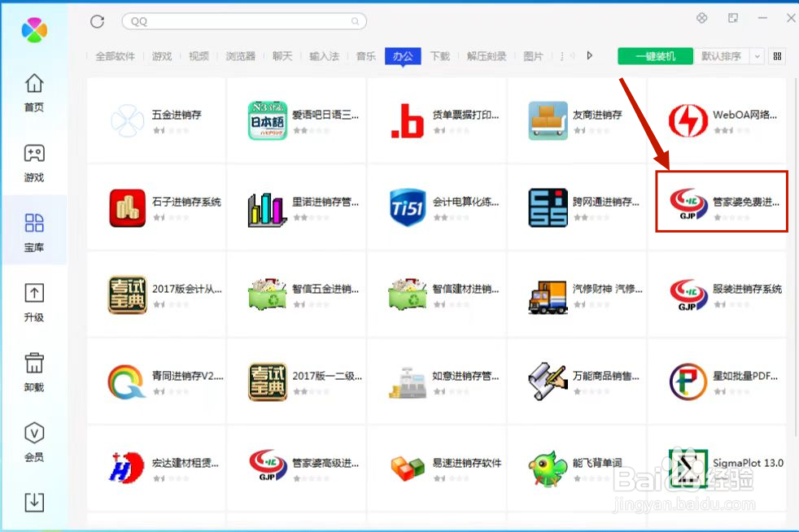Click the search magnifier icon

click(355, 21)
